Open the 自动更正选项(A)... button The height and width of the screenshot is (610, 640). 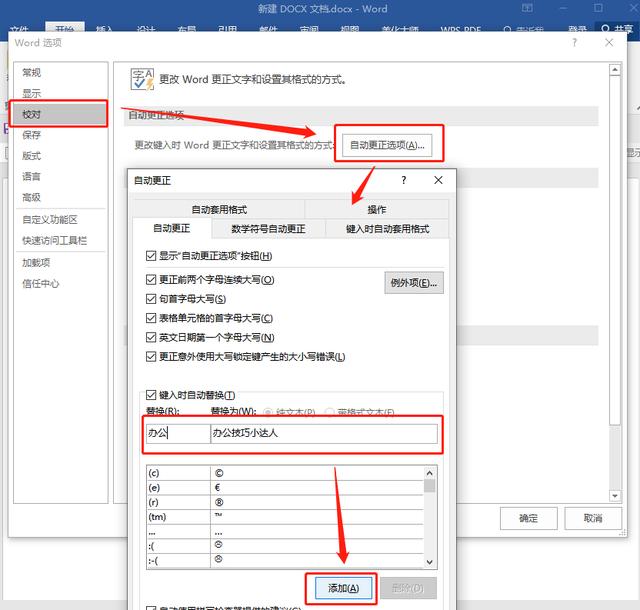387,145
